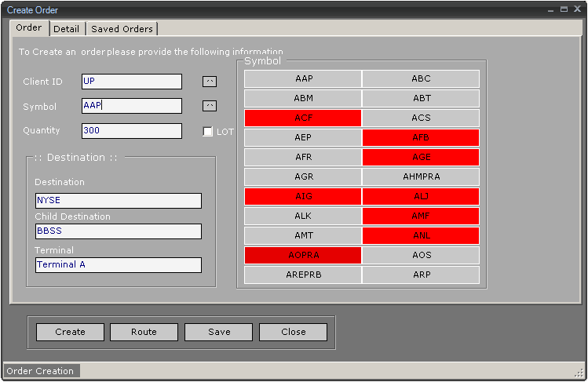
Task: Select the AAP symbol in grid
Action: click(303, 78)
